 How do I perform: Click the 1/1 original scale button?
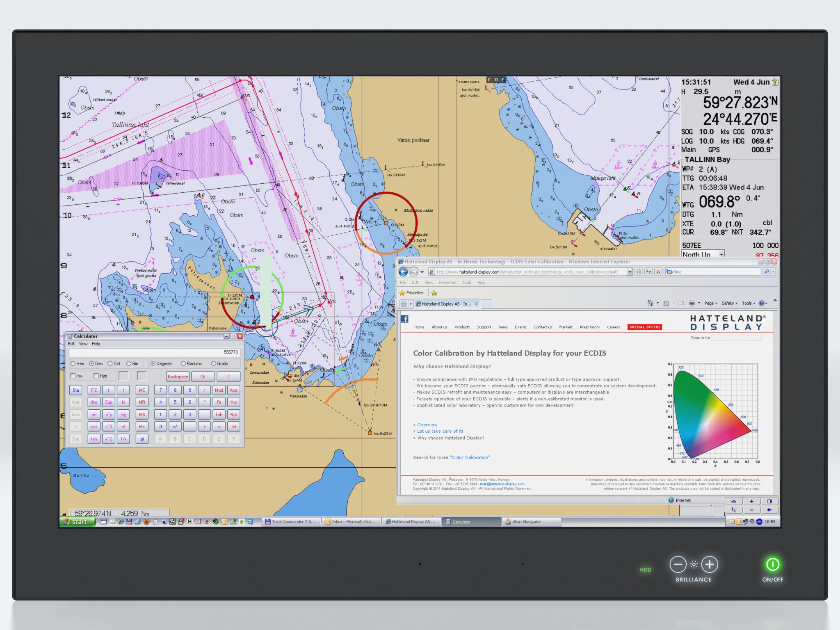pos(734,510)
